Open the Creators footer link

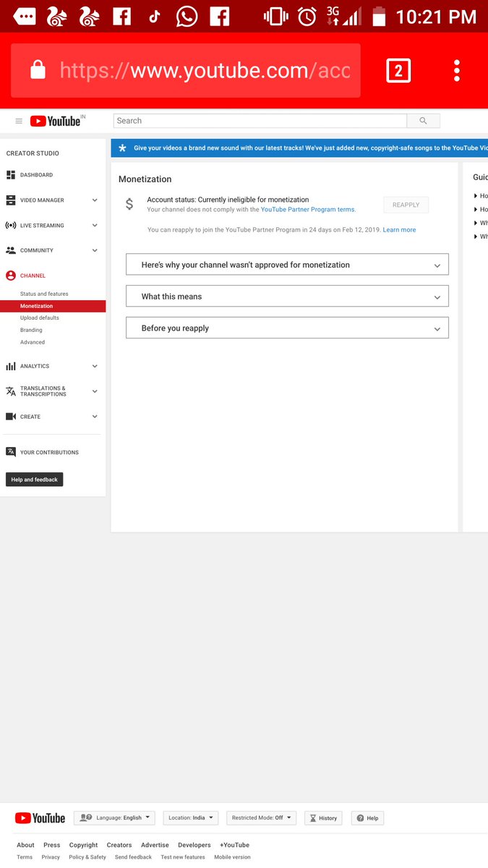coord(119,845)
